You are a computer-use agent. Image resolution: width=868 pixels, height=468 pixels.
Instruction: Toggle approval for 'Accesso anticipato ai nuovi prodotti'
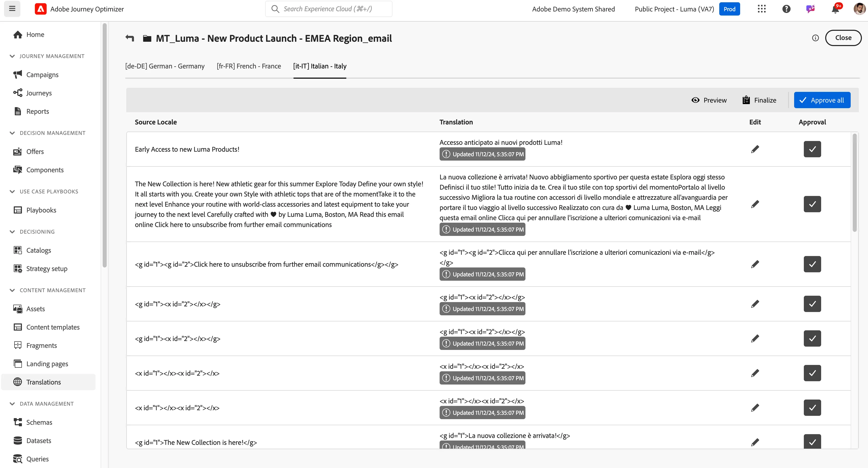(812, 149)
